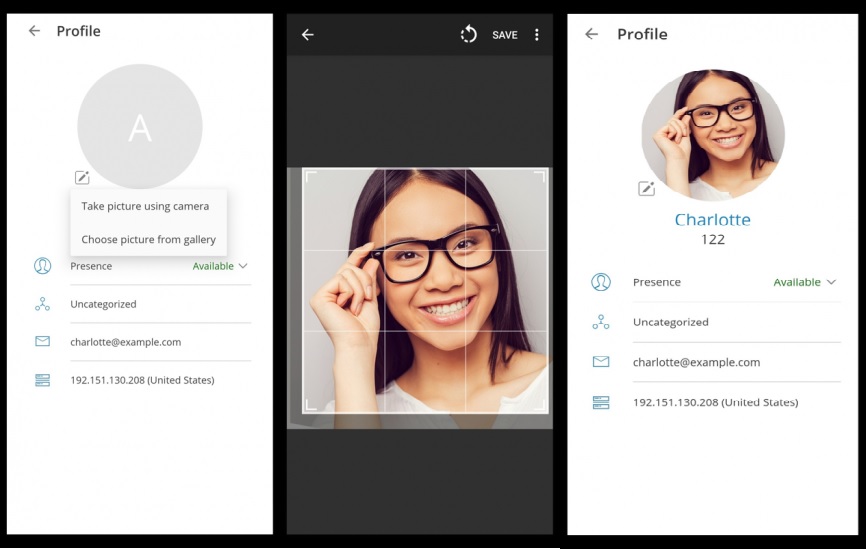
Task: Click the server icon in right profile
Action: point(601,402)
